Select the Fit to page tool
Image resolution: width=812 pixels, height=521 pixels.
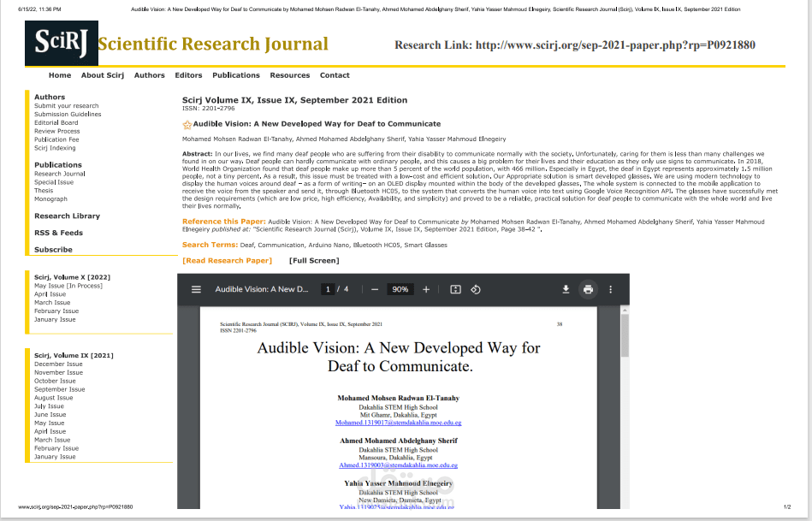click(456, 289)
